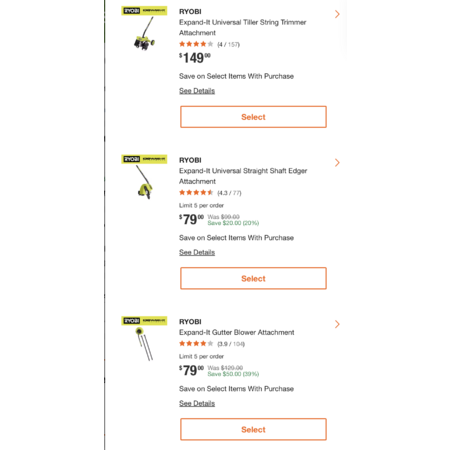Click the RYOBI logo badge above the tiller
Image resolution: width=450 pixels, height=450 pixels.
point(144,11)
